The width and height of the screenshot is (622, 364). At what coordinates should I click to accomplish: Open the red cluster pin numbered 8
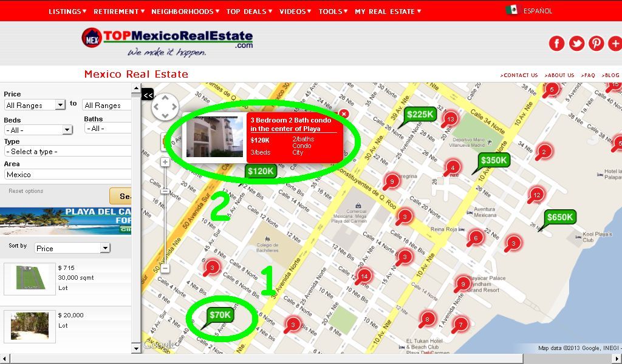point(427,319)
